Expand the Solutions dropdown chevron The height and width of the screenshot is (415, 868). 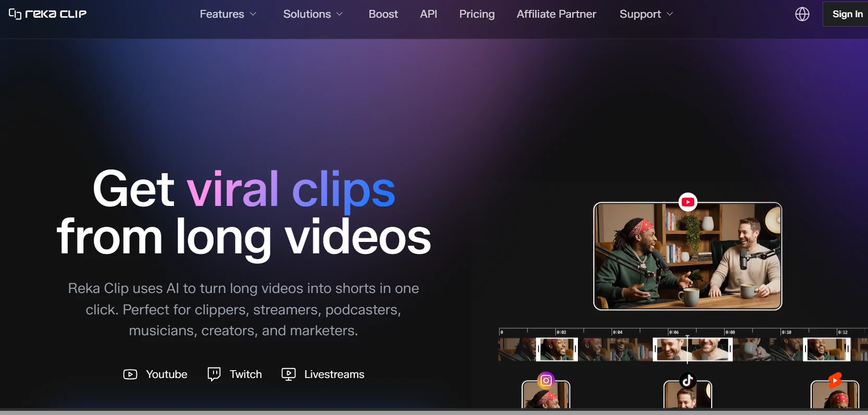tap(340, 14)
